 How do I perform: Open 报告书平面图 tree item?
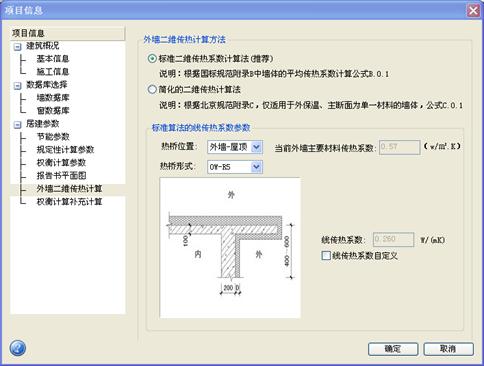(x=61, y=176)
